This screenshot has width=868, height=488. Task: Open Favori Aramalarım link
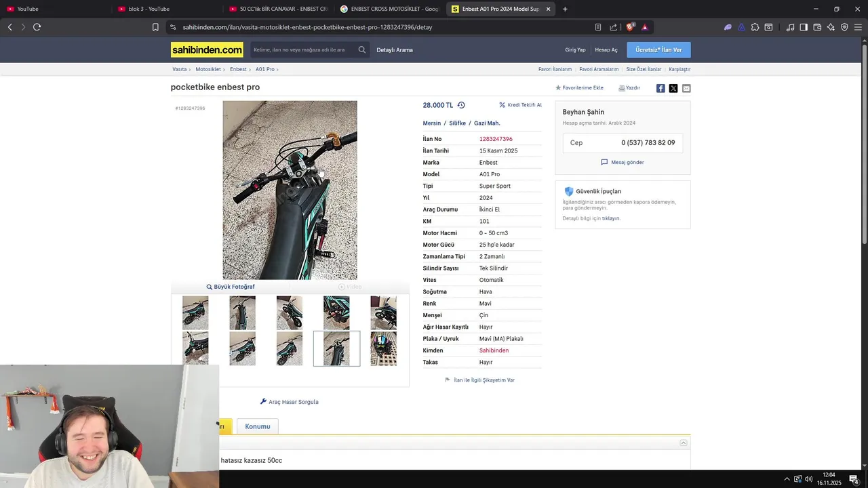click(599, 69)
